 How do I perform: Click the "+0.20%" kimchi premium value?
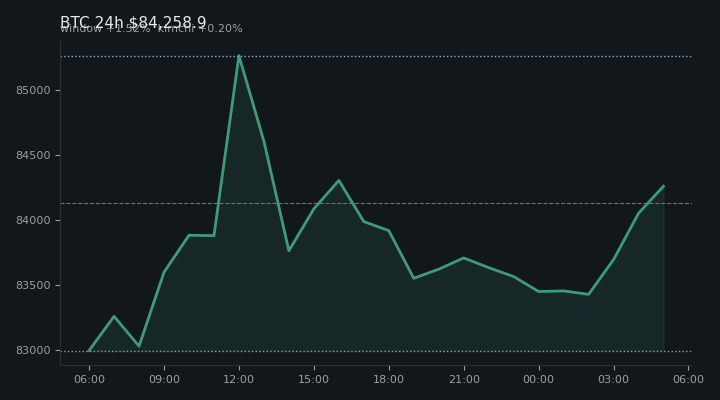point(220,28)
